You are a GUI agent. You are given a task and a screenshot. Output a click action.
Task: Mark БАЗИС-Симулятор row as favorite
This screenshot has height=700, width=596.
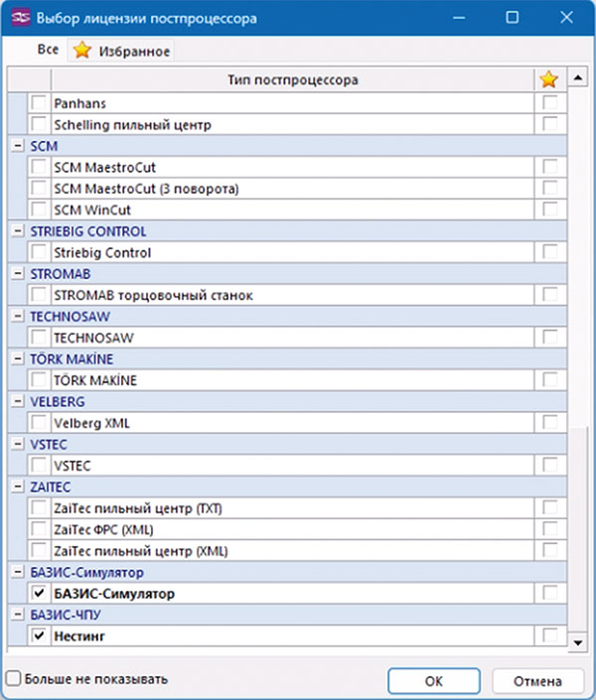point(549,593)
